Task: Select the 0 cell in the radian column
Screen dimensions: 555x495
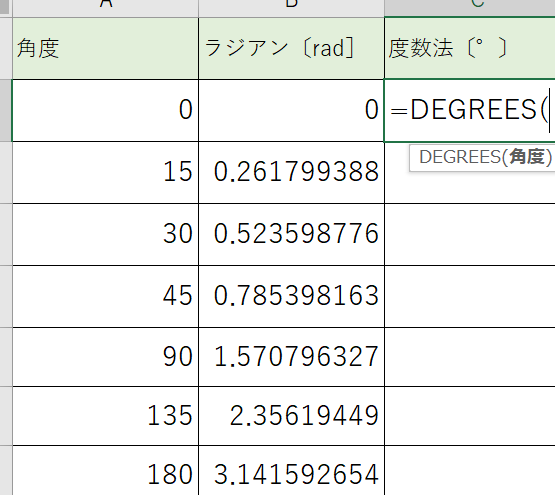Action: (x=291, y=110)
